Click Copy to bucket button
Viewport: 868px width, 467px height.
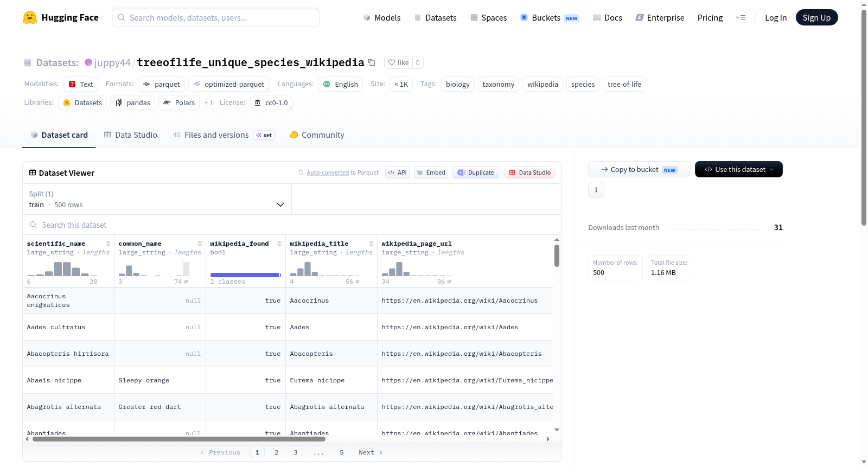coord(639,169)
